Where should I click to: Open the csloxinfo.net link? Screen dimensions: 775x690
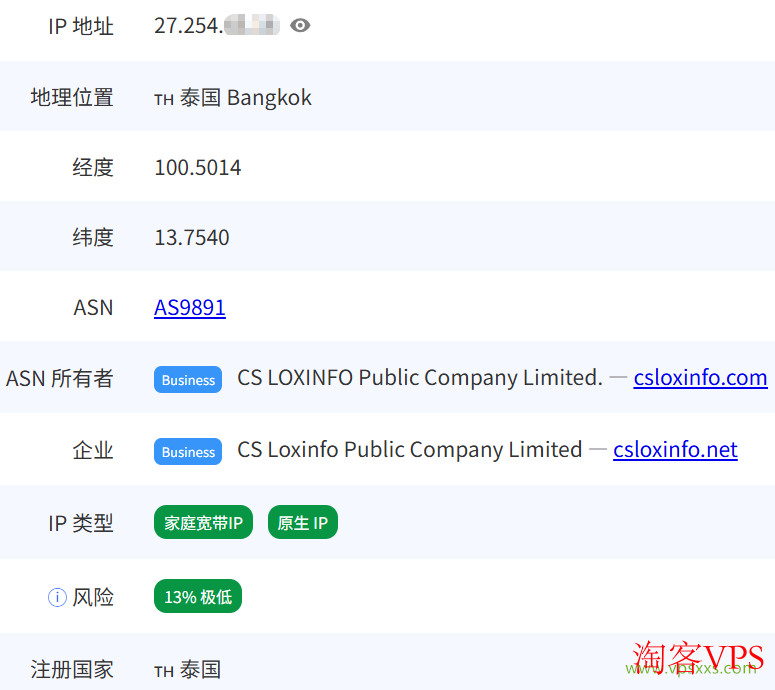675,450
